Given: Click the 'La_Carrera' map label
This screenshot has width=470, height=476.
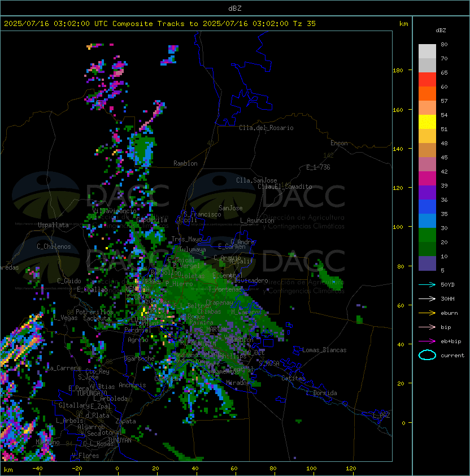Looking at the screenshot, I should coord(64,368).
